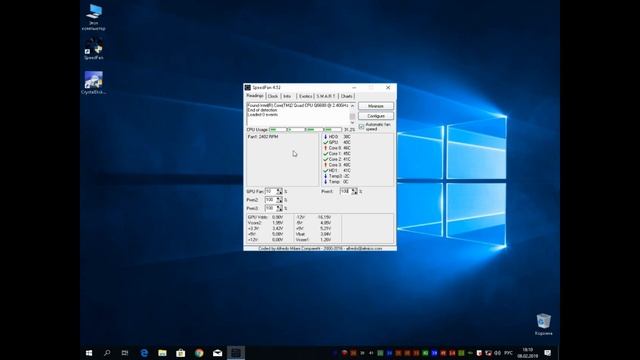Click the active SpeedFan taskbar button
The image size is (640, 360).
[x=236, y=353]
